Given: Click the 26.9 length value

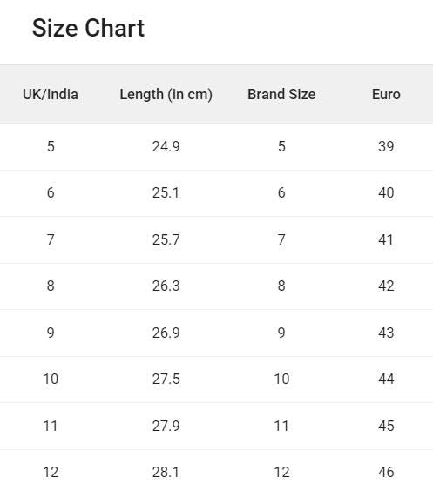Looking at the screenshot, I should (166, 333).
